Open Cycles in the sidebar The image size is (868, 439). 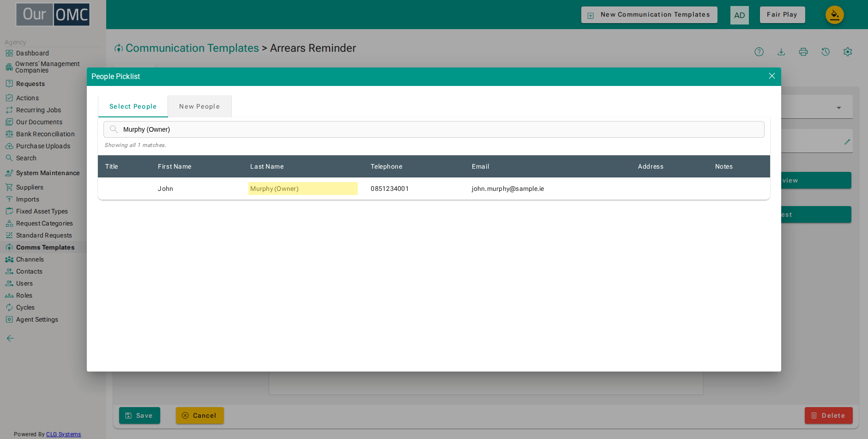pyautogui.click(x=25, y=307)
